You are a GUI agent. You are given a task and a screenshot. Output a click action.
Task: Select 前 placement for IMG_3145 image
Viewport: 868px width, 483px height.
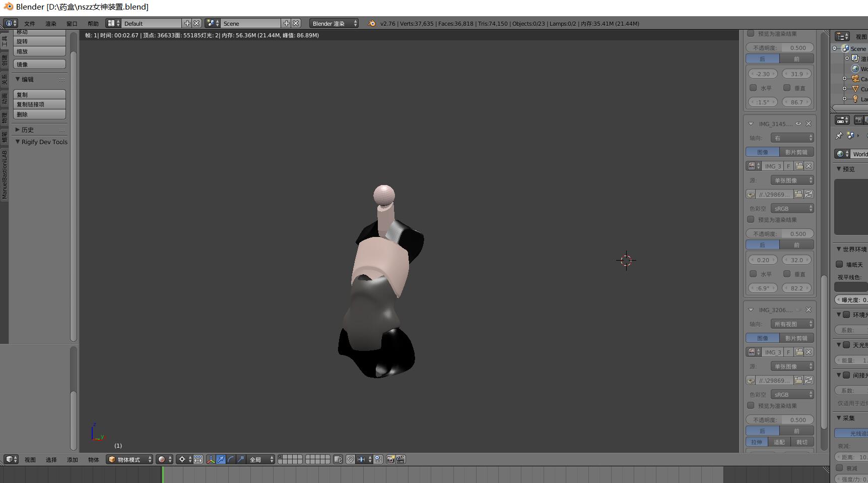[x=797, y=245]
